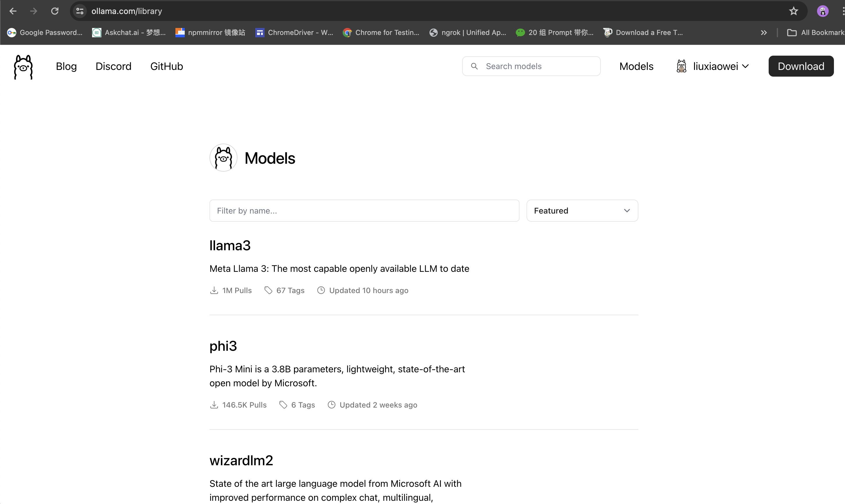Click the Updated 10 hours ago text
Image resolution: width=845 pixels, height=504 pixels.
click(x=369, y=291)
